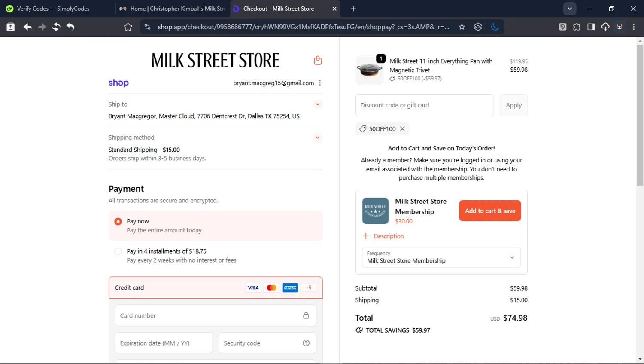This screenshot has height=364, width=644.
Task: Expand the Ship to section chevron
Action: point(318,104)
